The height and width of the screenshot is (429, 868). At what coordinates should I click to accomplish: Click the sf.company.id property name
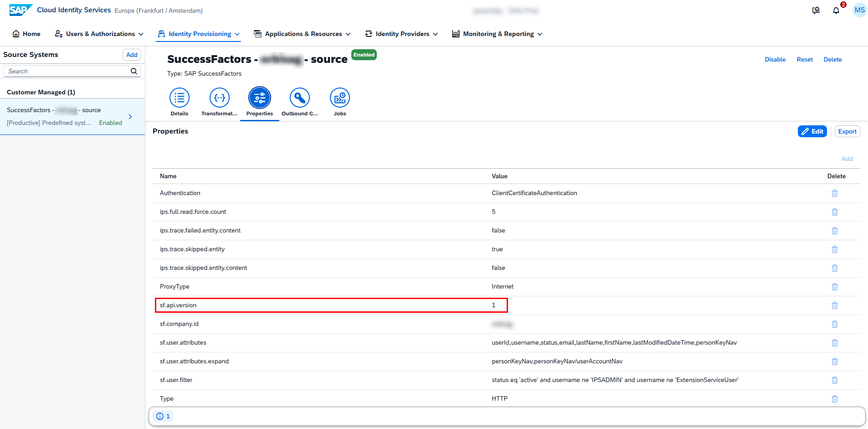[x=179, y=324]
